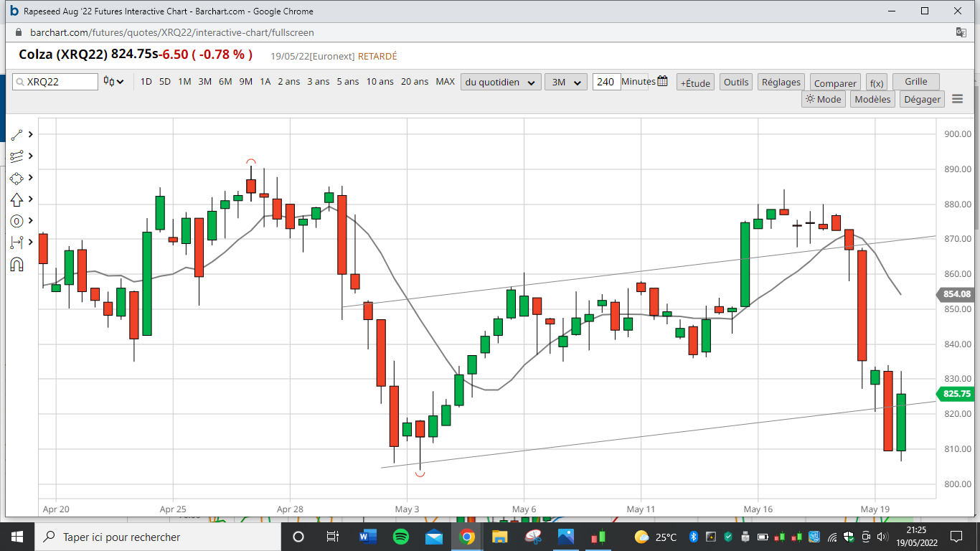This screenshot has height=551, width=980.
Task: Open the 3M period dropdown
Action: pos(565,82)
